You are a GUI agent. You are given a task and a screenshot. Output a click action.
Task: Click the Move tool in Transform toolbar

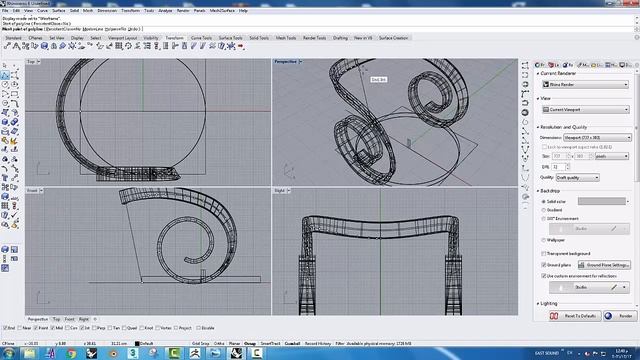[7, 46]
